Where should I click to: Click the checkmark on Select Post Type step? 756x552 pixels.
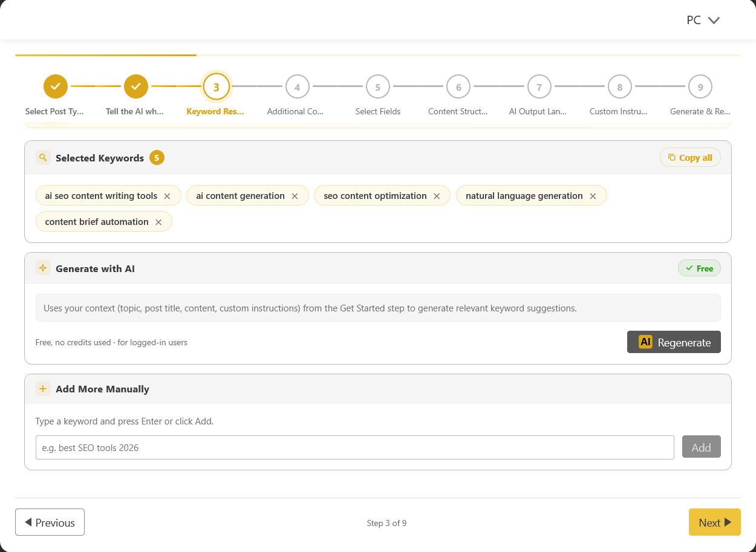(55, 86)
